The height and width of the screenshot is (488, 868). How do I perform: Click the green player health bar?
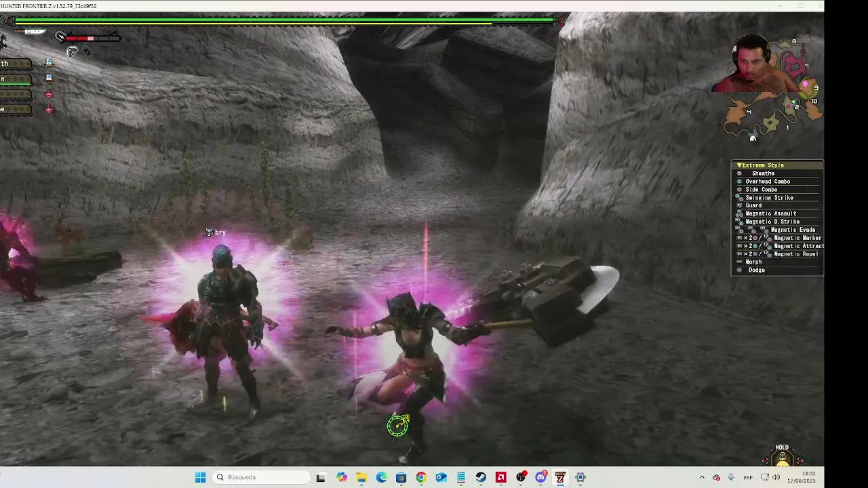[x=285, y=20]
